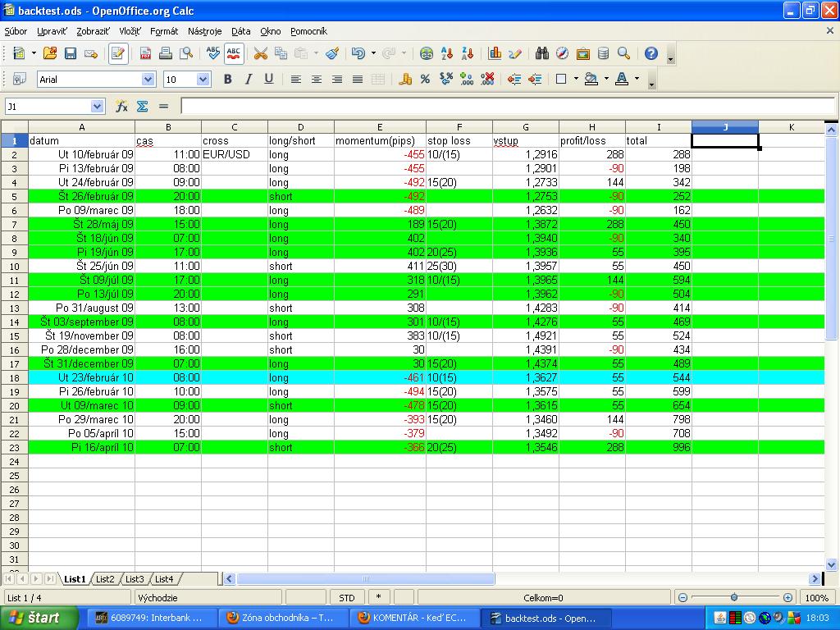Open the font size dropdown
The height and width of the screenshot is (630, 840).
click(x=203, y=80)
